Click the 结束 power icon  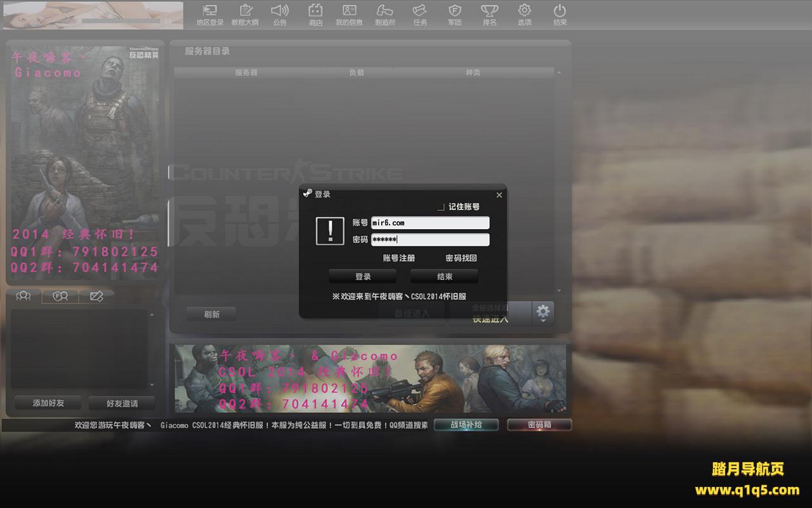click(x=560, y=11)
